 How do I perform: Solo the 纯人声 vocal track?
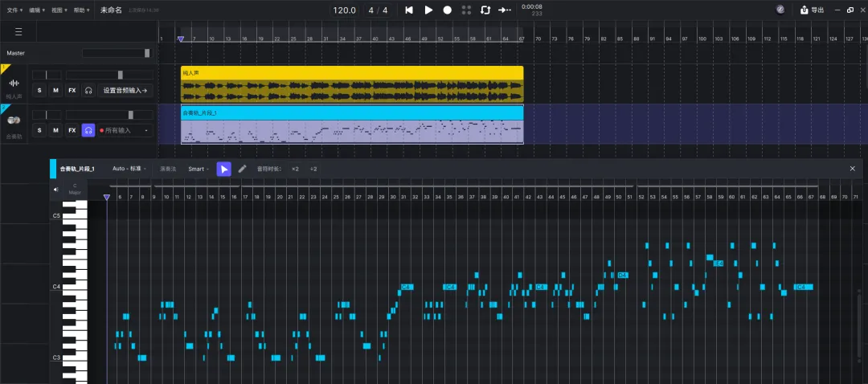39,90
